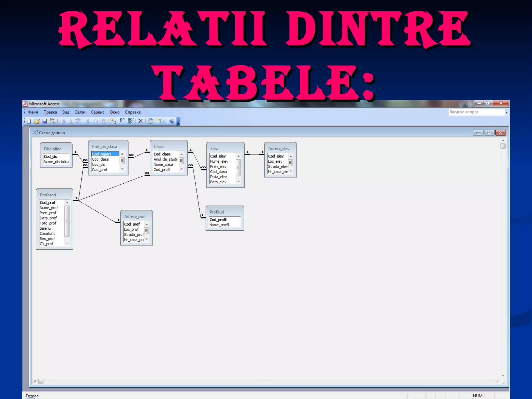Open the New Object dropdown arrow
This screenshot has width=532, height=399.
click(x=164, y=121)
